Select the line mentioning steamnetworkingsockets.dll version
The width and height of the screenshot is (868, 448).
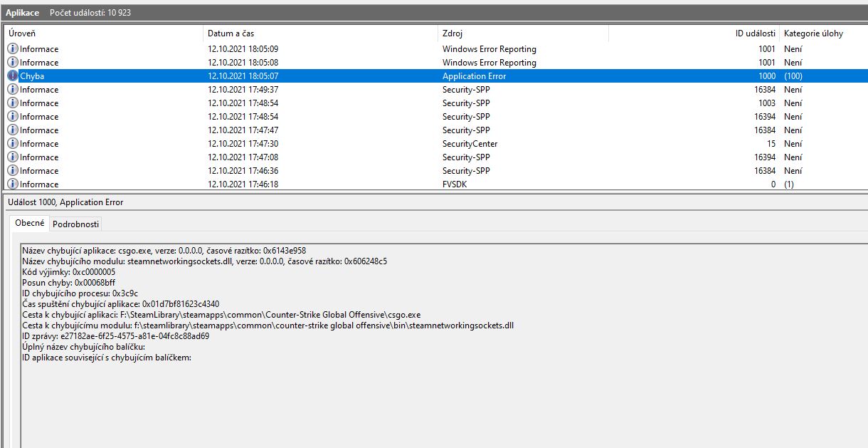point(205,261)
